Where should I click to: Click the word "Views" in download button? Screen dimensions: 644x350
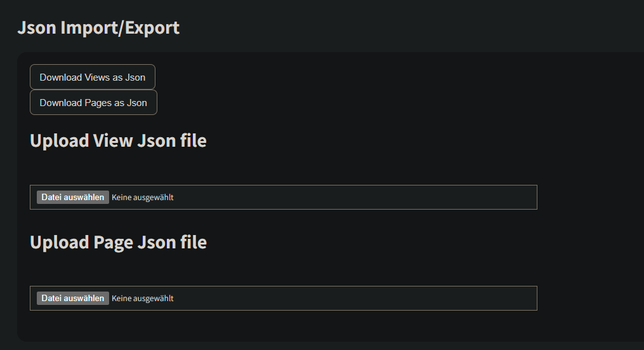coord(98,77)
